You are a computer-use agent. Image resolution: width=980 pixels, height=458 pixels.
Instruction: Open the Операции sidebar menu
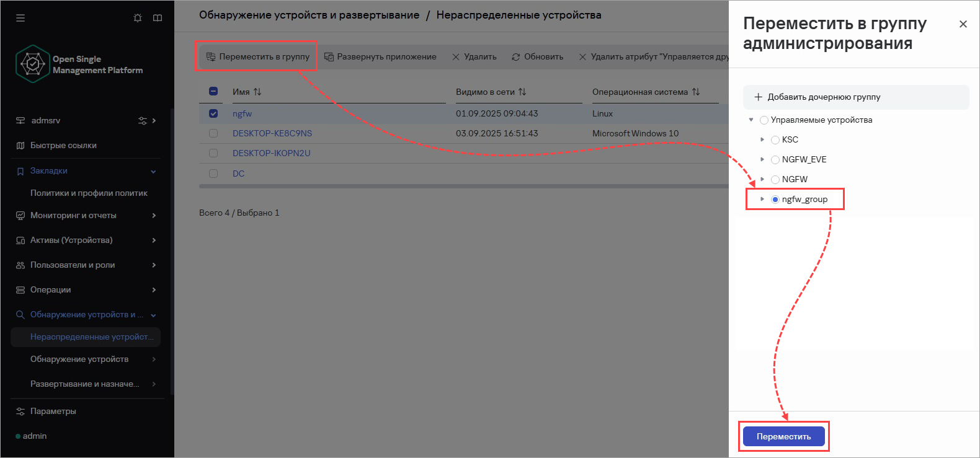[86, 290]
